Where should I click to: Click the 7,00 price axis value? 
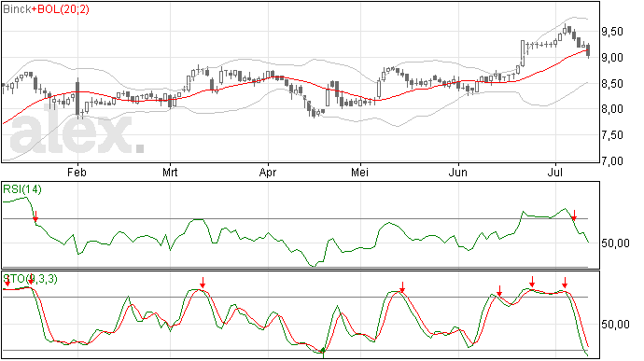(x=612, y=161)
